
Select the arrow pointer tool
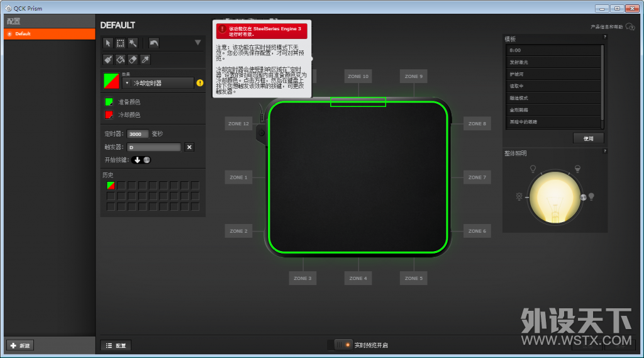[x=108, y=43]
